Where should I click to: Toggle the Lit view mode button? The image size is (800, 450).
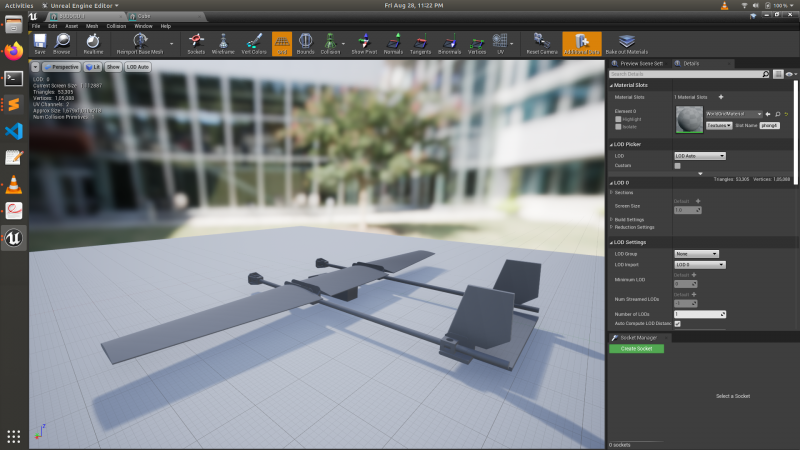93,67
